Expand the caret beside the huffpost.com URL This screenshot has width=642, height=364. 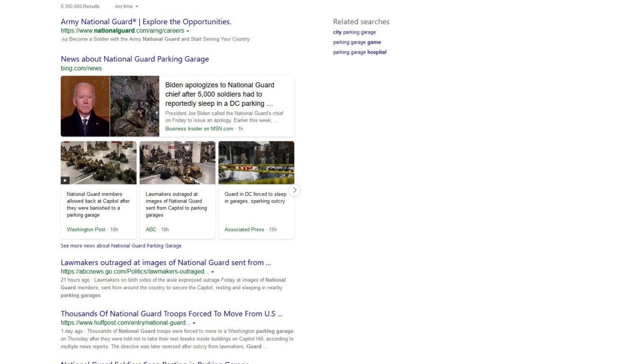[194, 323]
